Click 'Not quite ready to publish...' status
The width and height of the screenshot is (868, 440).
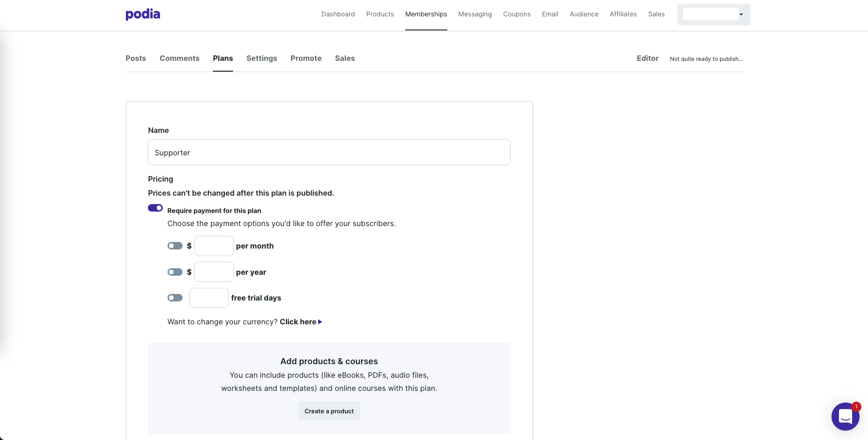tap(707, 59)
